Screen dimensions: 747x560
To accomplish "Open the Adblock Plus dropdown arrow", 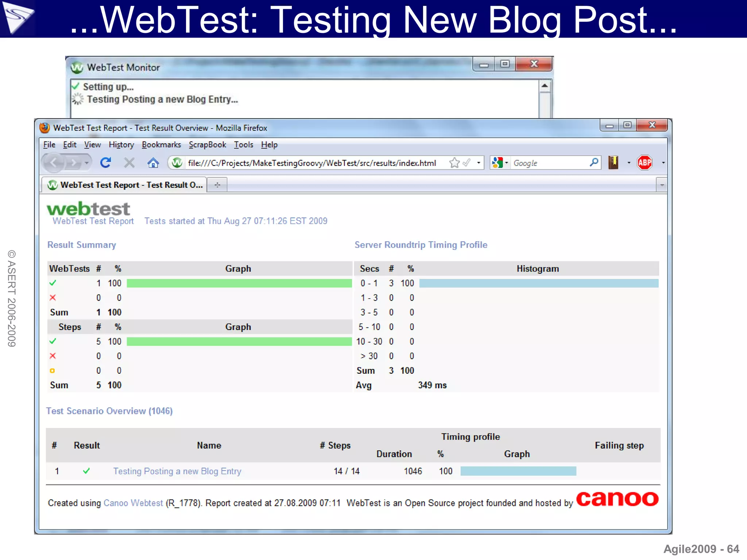I will tap(663, 163).
